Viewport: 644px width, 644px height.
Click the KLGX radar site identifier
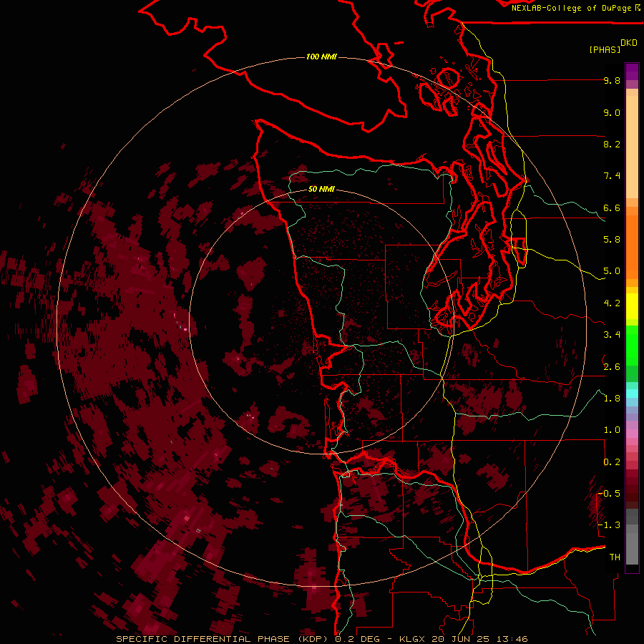[x=413, y=639]
